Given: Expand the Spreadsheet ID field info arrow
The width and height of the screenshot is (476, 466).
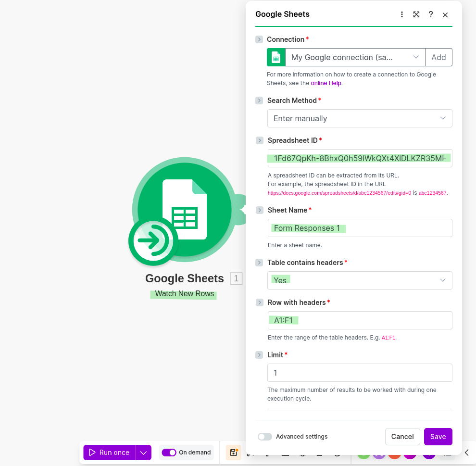Looking at the screenshot, I should tap(260, 140).
